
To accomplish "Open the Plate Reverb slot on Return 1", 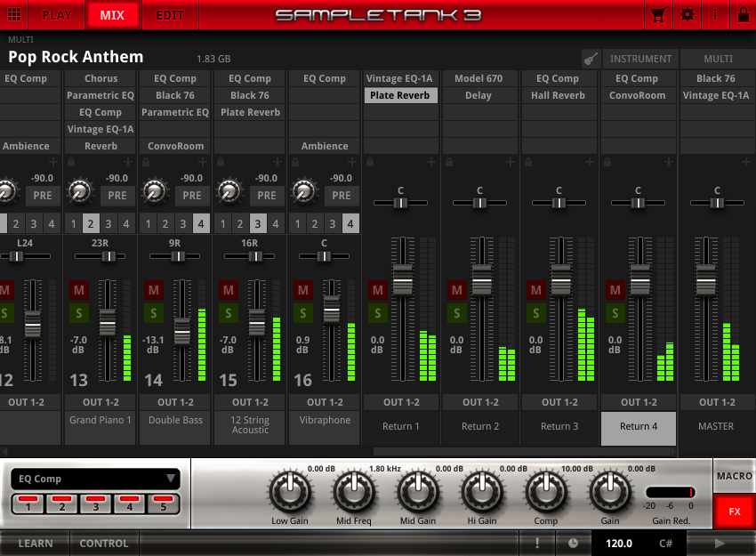I will tap(400, 95).
